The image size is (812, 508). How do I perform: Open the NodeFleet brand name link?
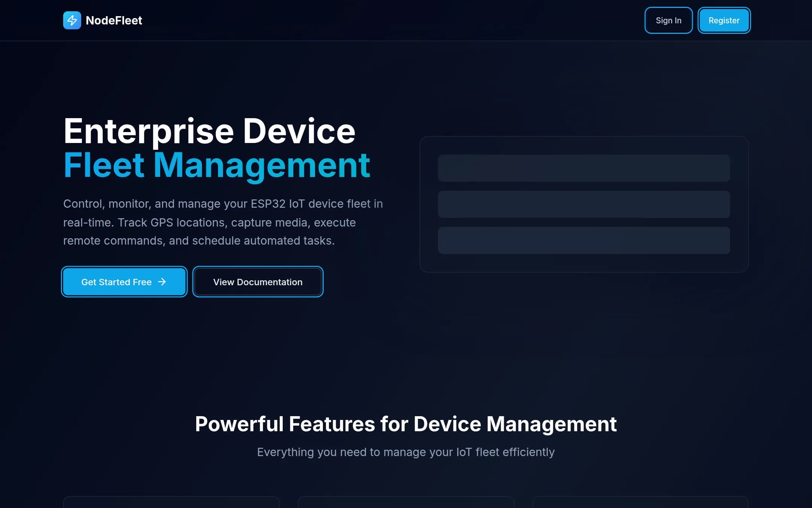(x=114, y=20)
